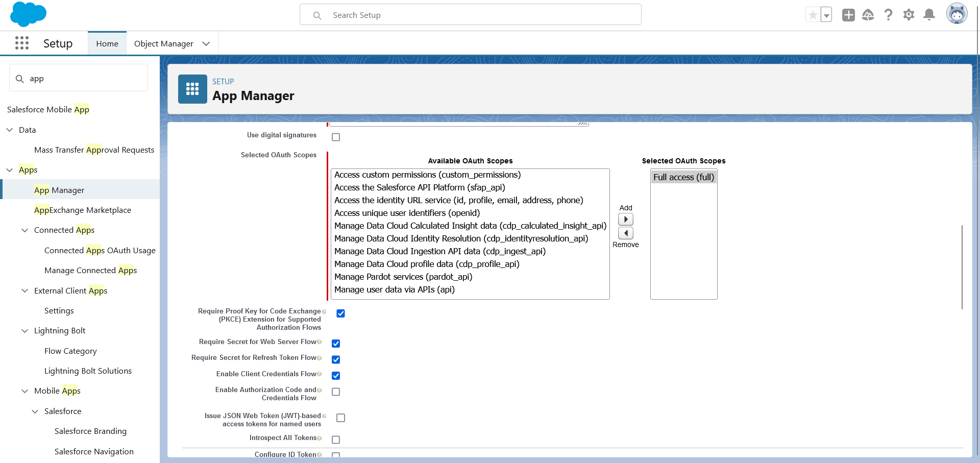
Task: Select Manage user data via APIs scope
Action: (394, 289)
